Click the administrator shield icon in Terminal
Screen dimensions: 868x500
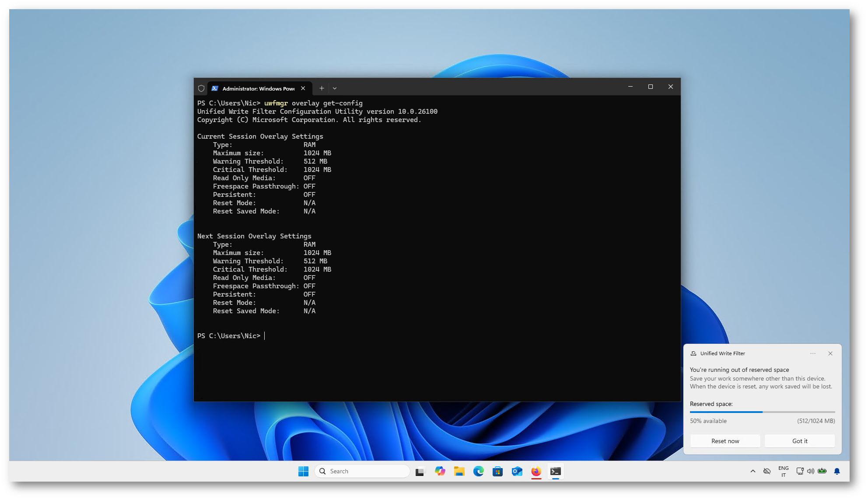tap(201, 88)
